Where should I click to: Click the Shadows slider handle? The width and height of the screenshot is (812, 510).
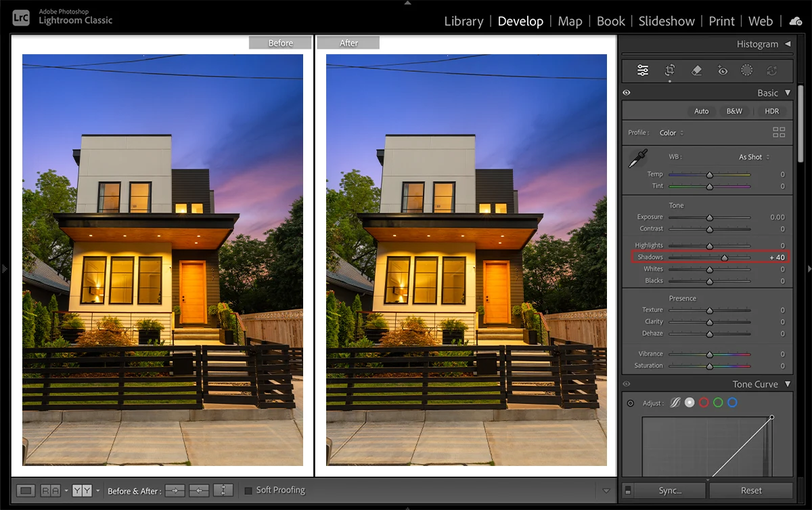(x=724, y=258)
